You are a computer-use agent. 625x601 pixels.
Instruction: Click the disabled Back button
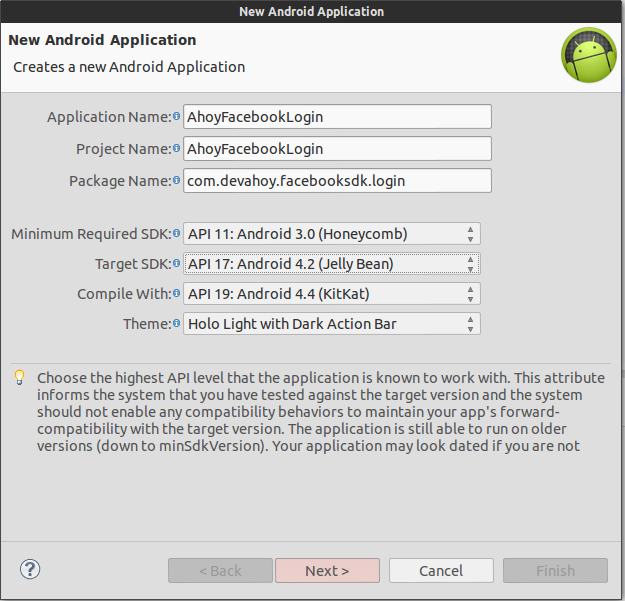tap(220, 571)
